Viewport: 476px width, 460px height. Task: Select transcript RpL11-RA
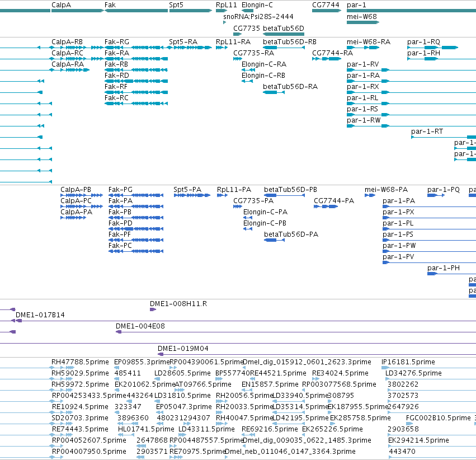(233, 41)
